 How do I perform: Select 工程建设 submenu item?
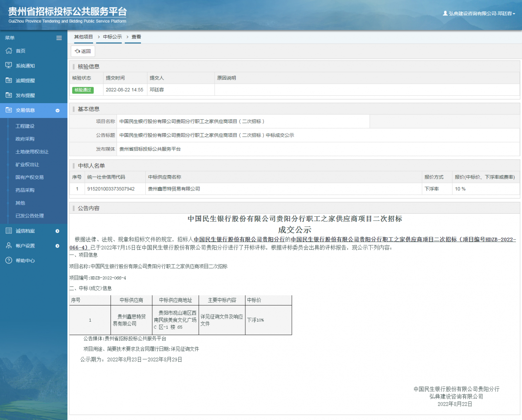tap(25, 126)
